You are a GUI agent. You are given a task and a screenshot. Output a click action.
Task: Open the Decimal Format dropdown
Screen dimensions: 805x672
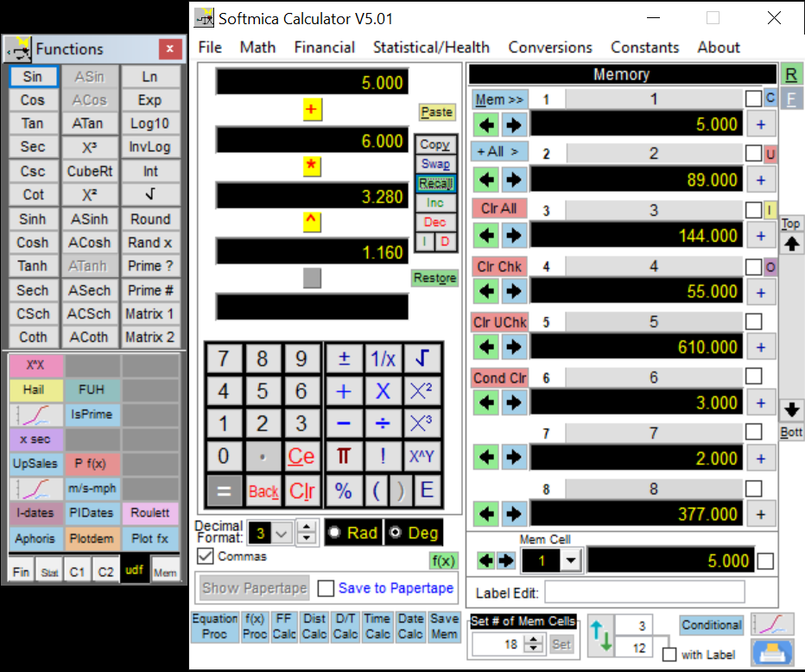point(282,534)
